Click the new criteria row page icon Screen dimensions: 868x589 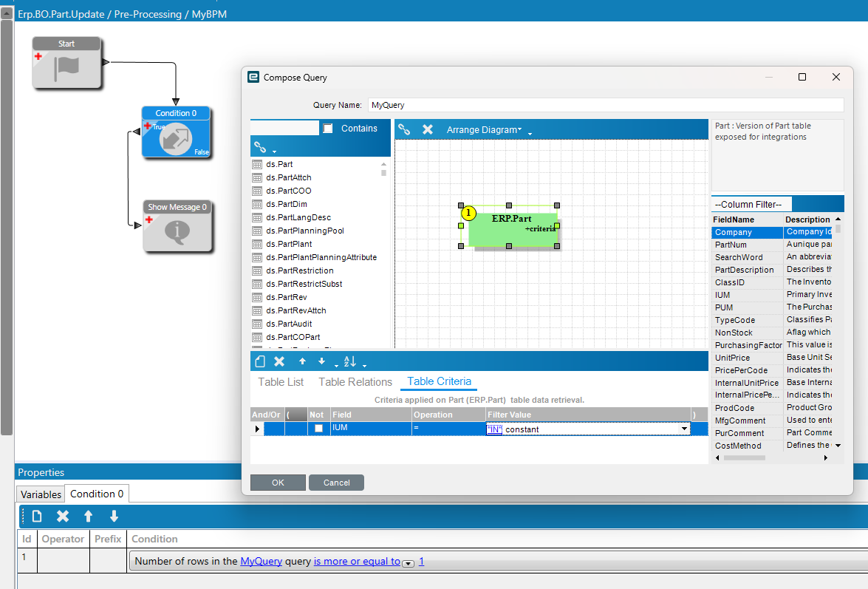[260, 361]
